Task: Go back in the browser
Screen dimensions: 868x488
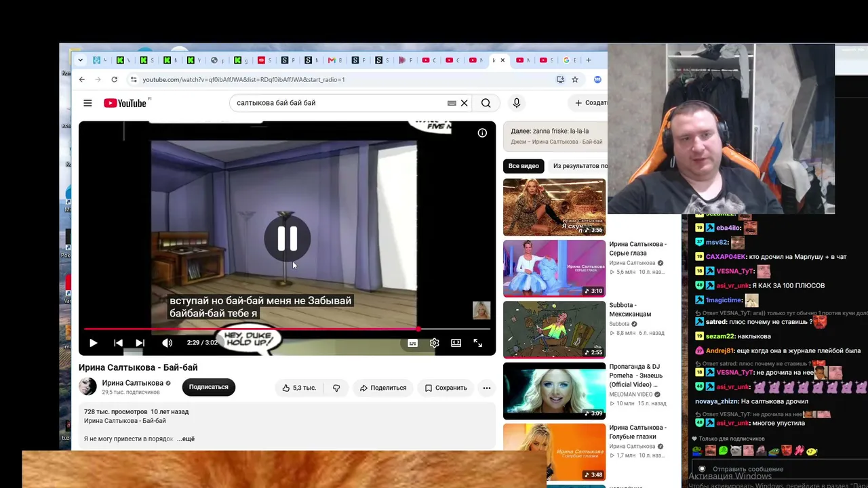Action: point(82,79)
